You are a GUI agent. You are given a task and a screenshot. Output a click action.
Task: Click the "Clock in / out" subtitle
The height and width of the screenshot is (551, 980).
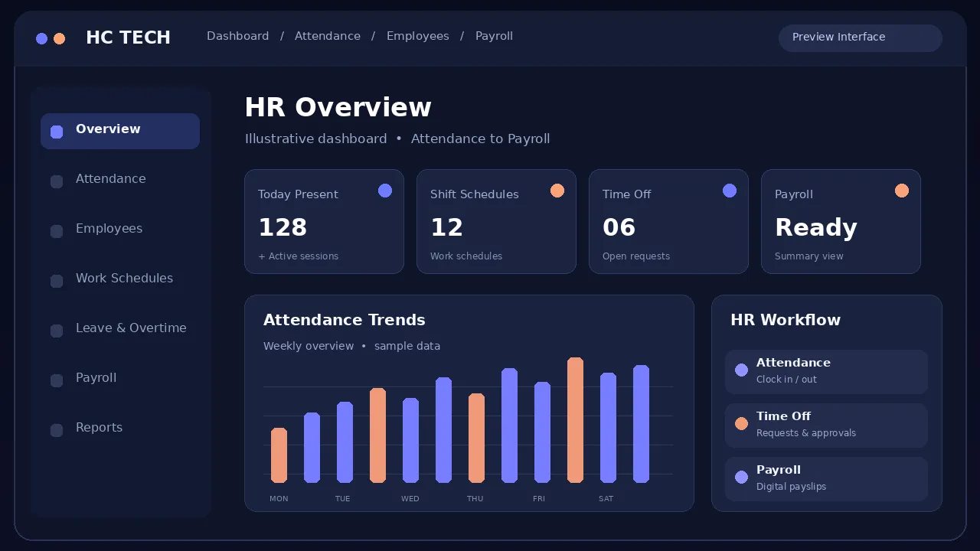click(786, 380)
